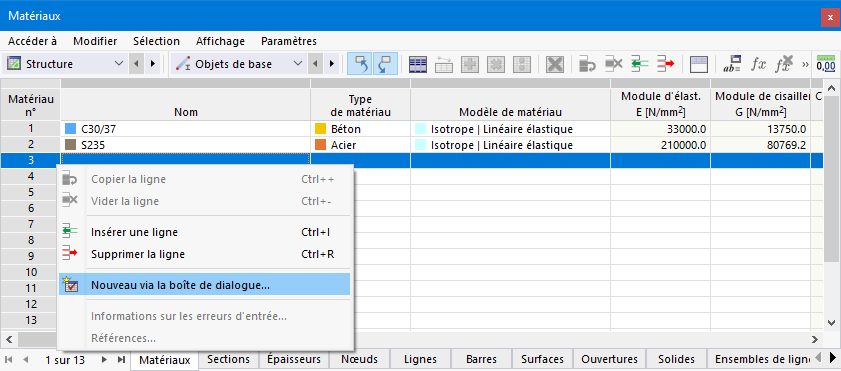Viewport: 841px width, 371px height.
Task: Click the large grey X delete icon
Action: [x=555, y=64]
